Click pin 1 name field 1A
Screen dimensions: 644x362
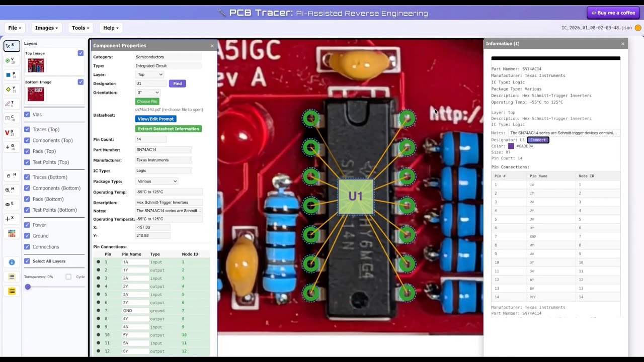point(135,262)
